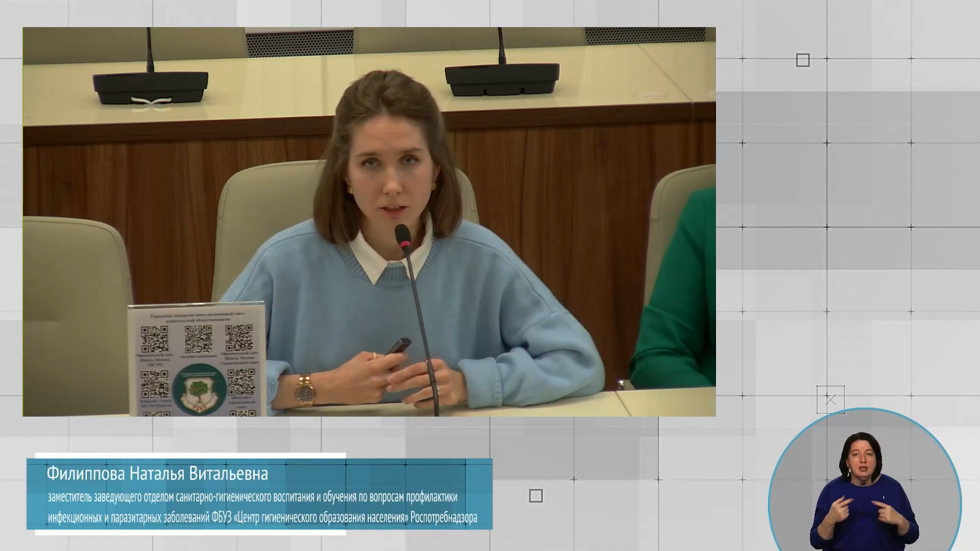Click the placard heading text above the QR codes

point(197,317)
